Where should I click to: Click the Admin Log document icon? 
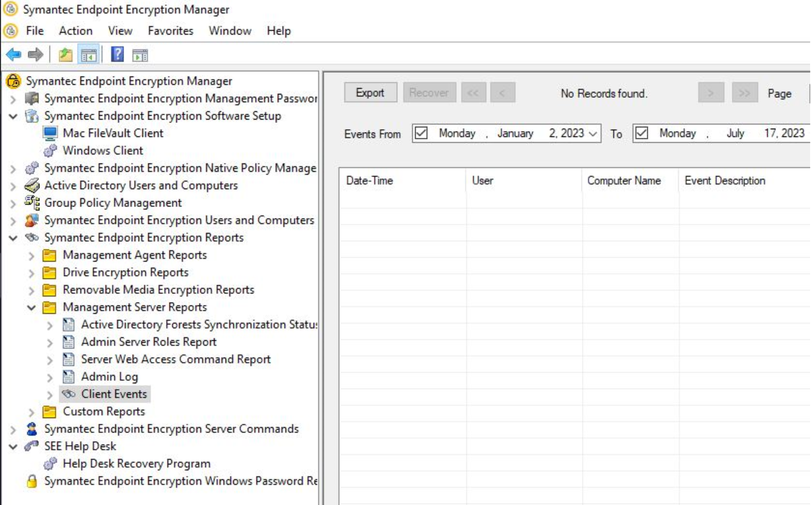(x=69, y=377)
